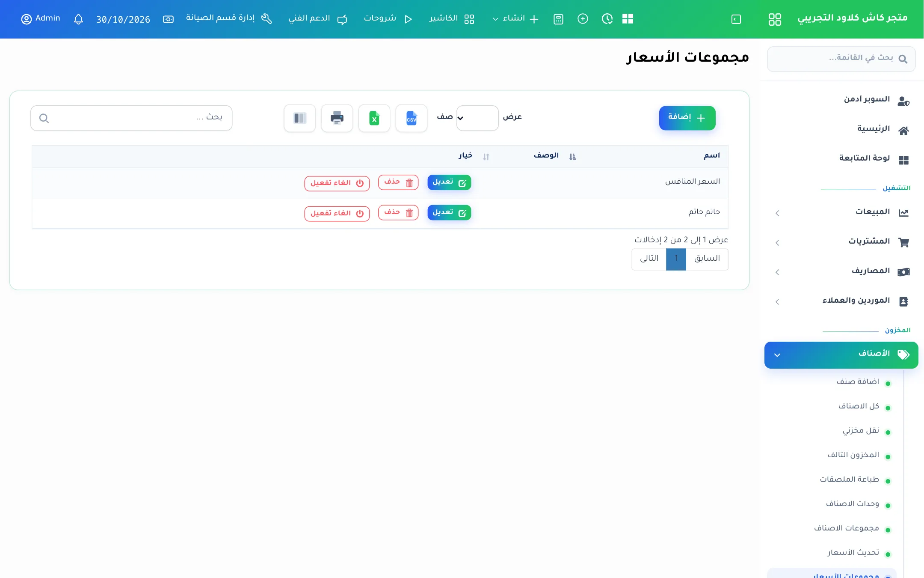Open طباعة الملصقات in sidebar
Screen dimensions: 924x578
click(x=849, y=480)
